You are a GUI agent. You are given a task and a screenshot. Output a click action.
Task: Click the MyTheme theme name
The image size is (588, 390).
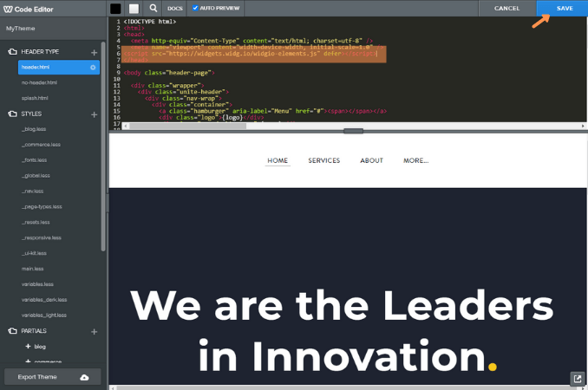tap(20, 29)
